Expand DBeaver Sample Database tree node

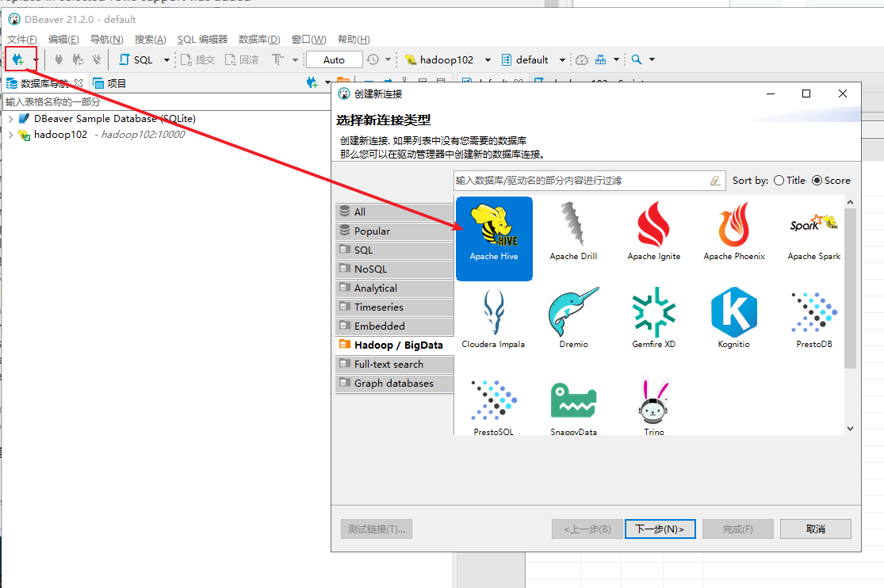(x=11, y=119)
